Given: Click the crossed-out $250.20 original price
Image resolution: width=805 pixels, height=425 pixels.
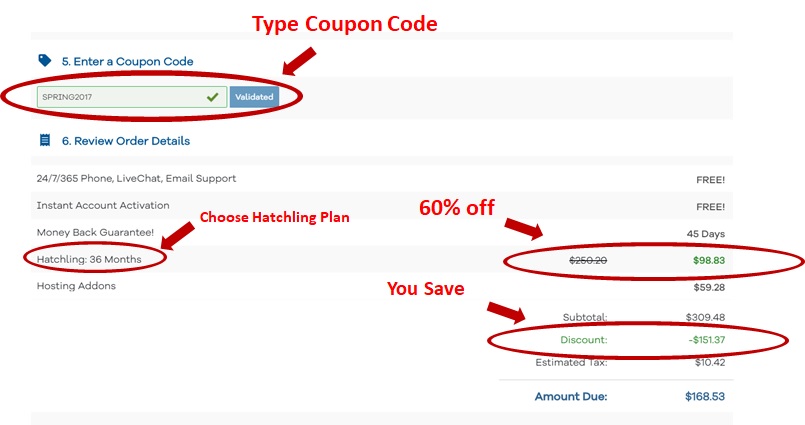Looking at the screenshot, I should [588, 260].
